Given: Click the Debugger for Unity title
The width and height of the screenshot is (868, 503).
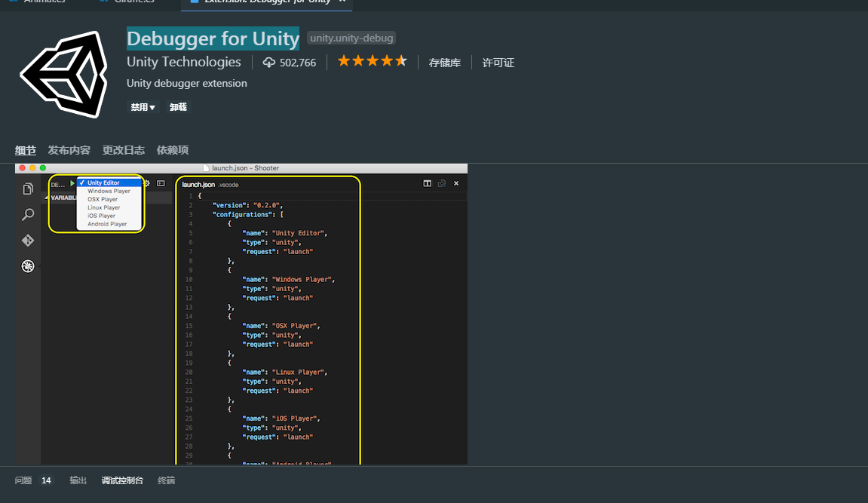Looking at the screenshot, I should click(x=213, y=38).
